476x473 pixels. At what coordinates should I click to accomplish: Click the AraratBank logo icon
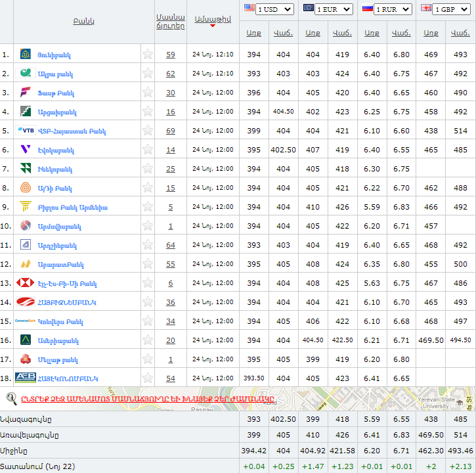click(26, 263)
